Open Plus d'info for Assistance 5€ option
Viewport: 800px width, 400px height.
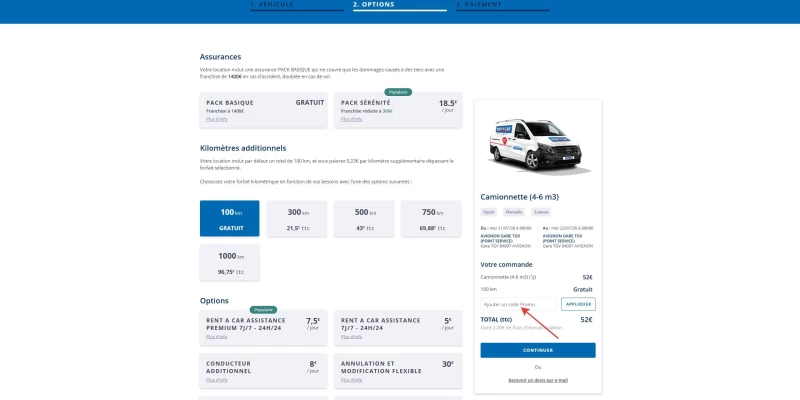click(x=352, y=337)
